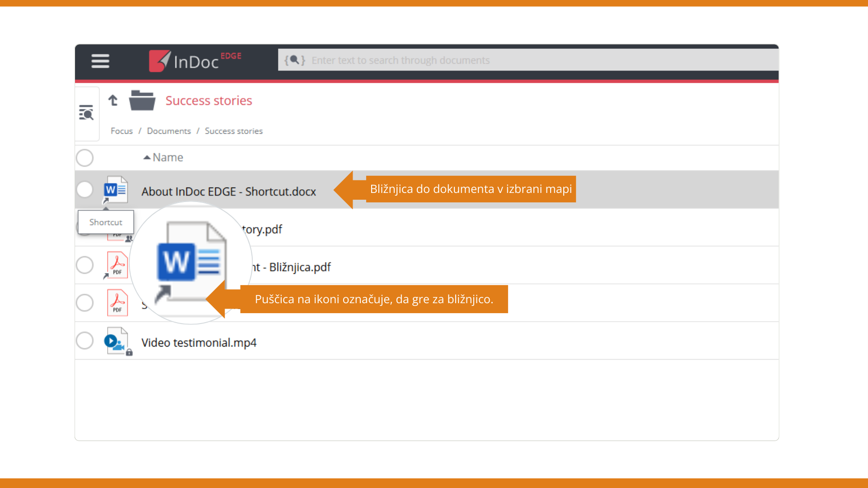868x488 pixels.
Task: Click the Bližnjica.pdf shortcut icon
Action: coord(117,265)
